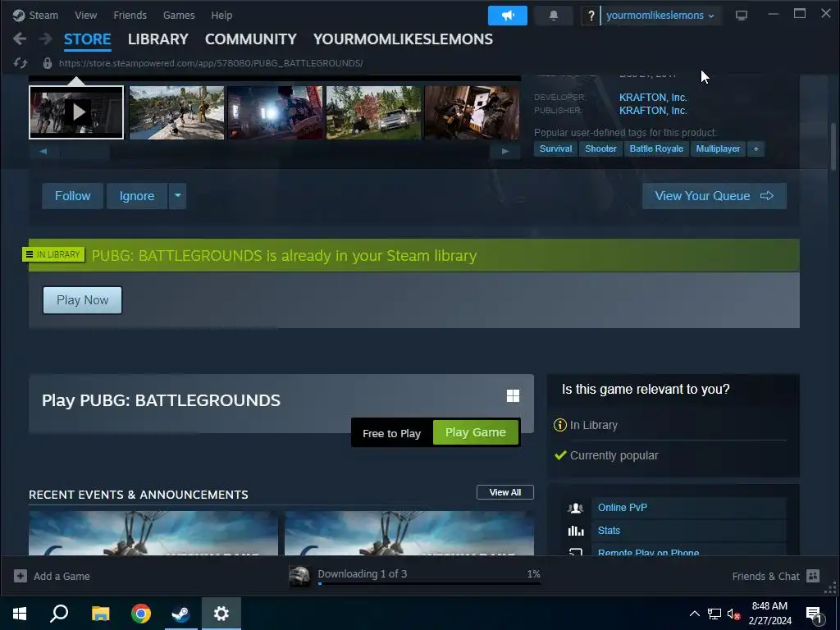This screenshot has width=840, height=630.
Task: Click the padlock security icon
Action: click(x=47, y=63)
